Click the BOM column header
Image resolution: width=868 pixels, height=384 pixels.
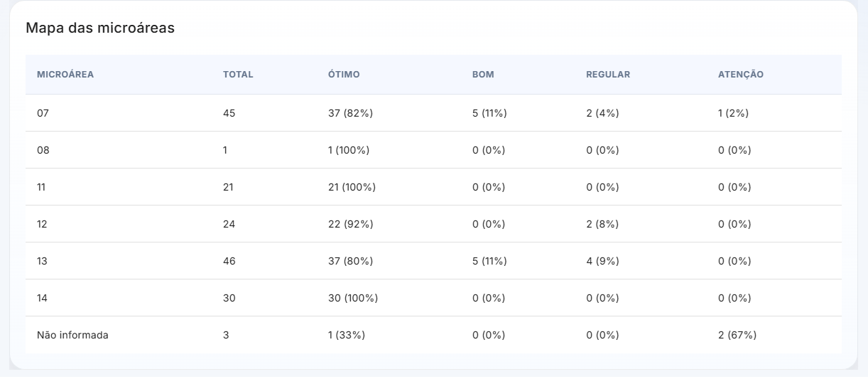coord(483,75)
